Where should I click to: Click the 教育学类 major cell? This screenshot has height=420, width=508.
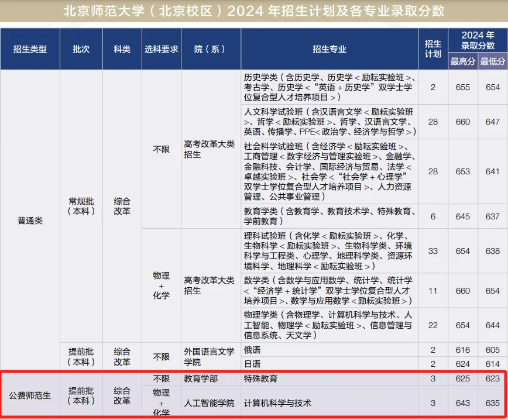coord(329,216)
